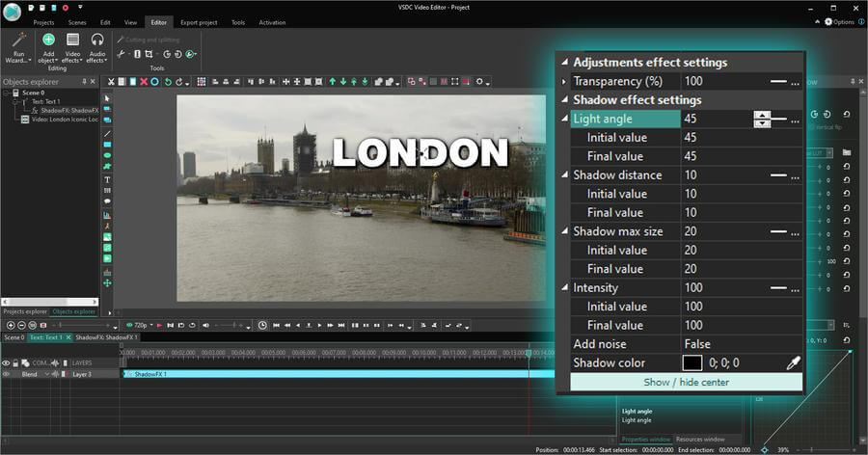Collapse Scene 0 in Objects explorer

(x=7, y=93)
